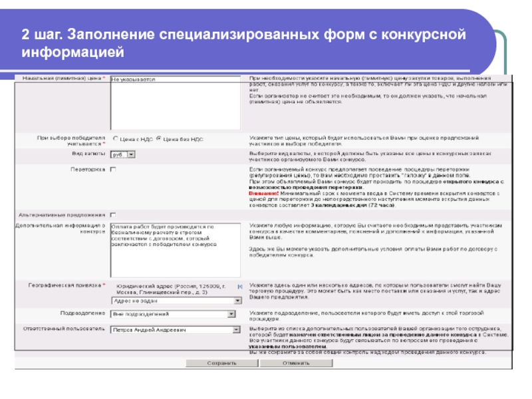Click the 'Начальная (лимитная) цена' label
Viewport: 532px width, 399px height.
[x=62, y=78]
